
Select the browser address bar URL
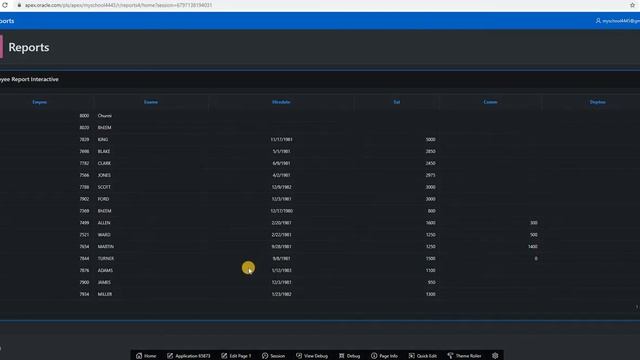pyautogui.click(x=118, y=5)
